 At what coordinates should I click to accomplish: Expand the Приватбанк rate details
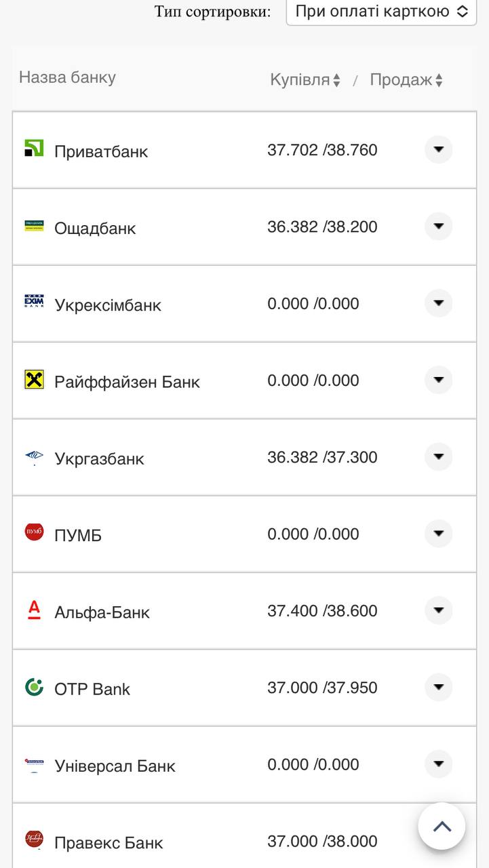pos(438,149)
